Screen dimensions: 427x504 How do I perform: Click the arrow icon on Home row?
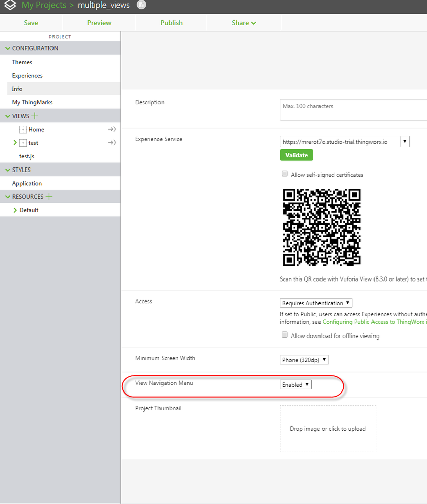[x=112, y=130]
